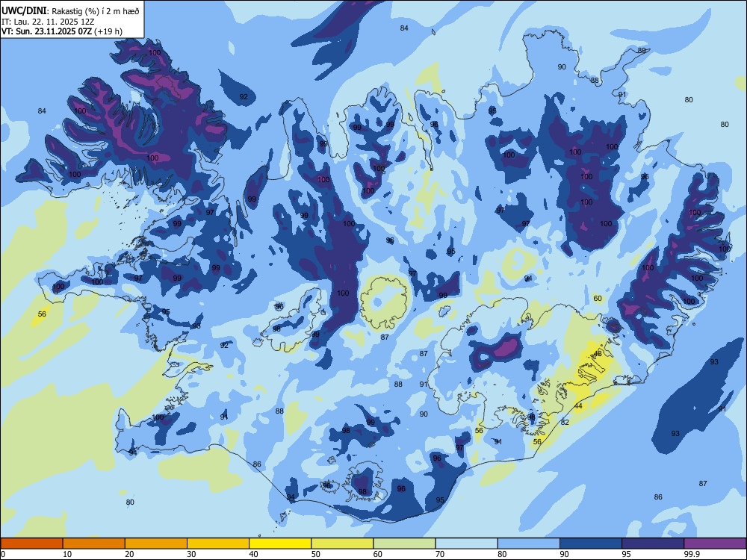The height and width of the screenshot is (560, 747).
Task: Click legend tick label '20'
Action: [129, 554]
